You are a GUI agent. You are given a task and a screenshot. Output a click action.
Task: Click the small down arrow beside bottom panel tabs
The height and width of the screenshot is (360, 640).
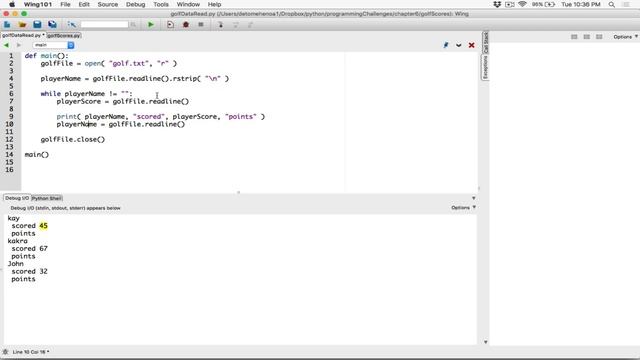(473, 198)
